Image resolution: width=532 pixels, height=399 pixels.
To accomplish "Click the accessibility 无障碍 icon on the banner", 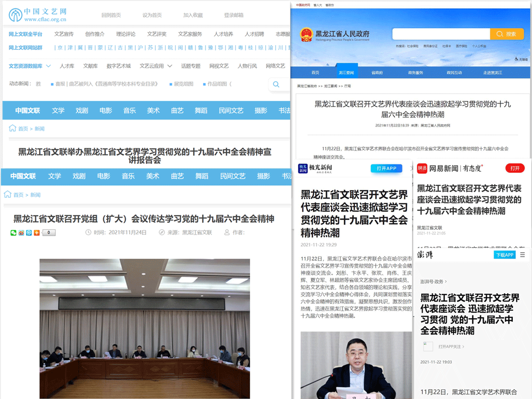I will [516, 59].
